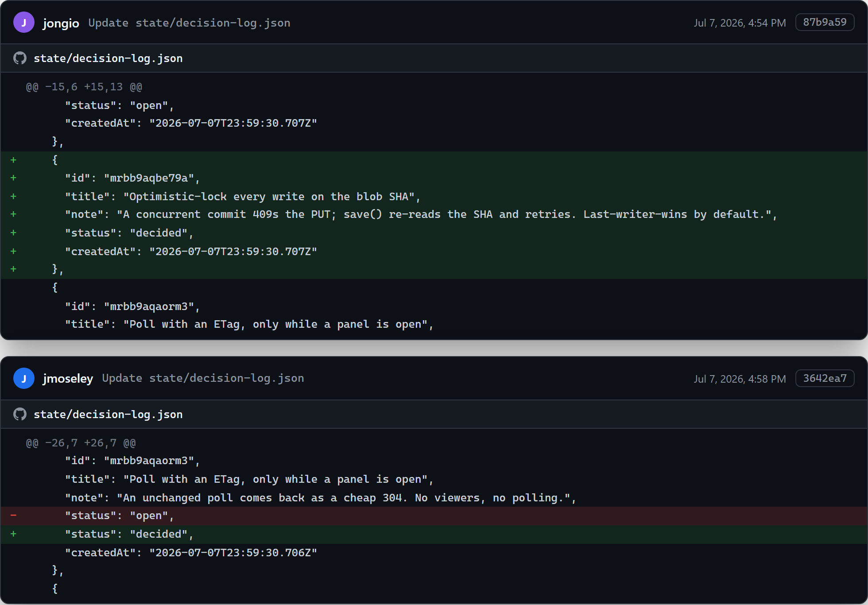Click removed line "status": "open"
868x605 pixels.
pyautogui.click(x=434, y=516)
